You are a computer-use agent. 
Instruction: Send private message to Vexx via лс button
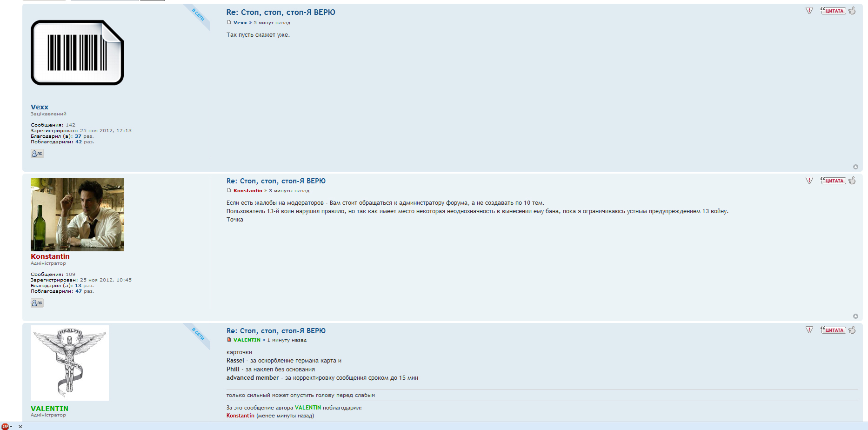coord(37,154)
